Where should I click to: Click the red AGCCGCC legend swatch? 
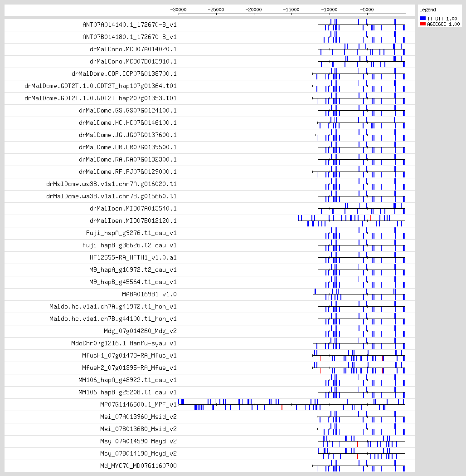(422, 24)
